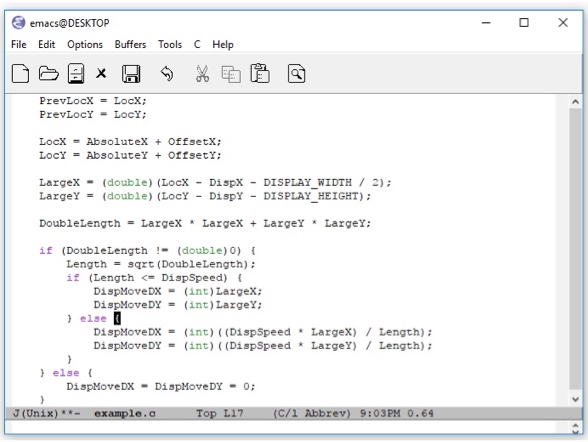Viewport: 588px width, 442px height.
Task: Click the scrollbar down arrow
Action: (576, 400)
